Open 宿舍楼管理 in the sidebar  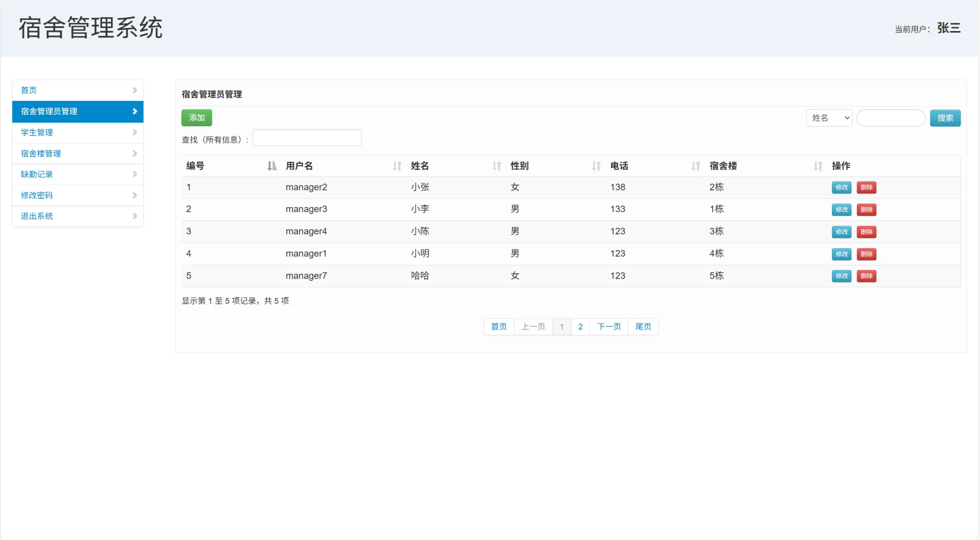(41, 153)
